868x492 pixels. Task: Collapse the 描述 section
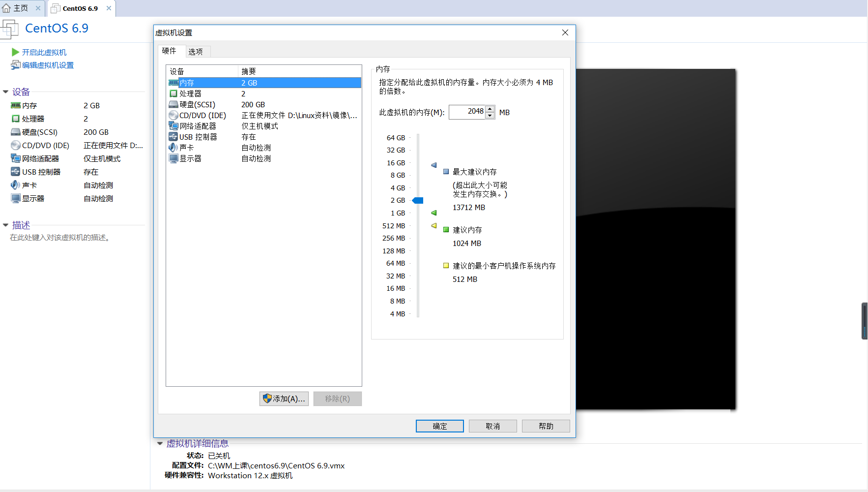click(x=6, y=225)
